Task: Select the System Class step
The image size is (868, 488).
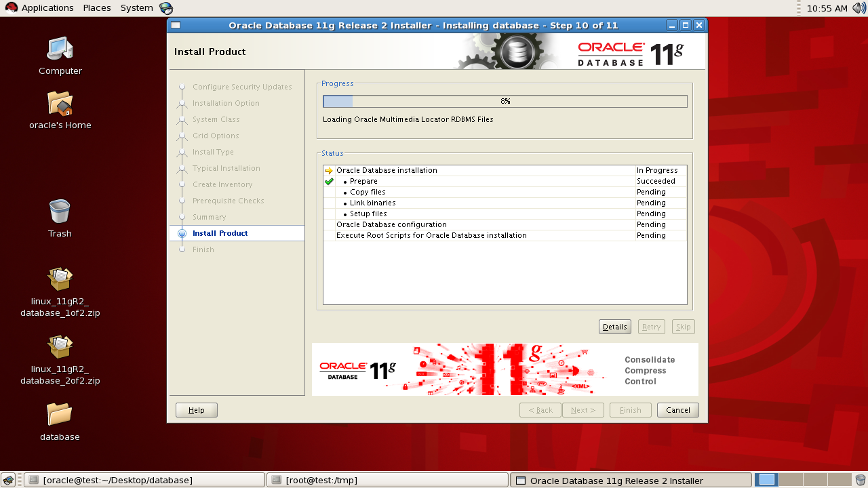Action: (x=216, y=119)
